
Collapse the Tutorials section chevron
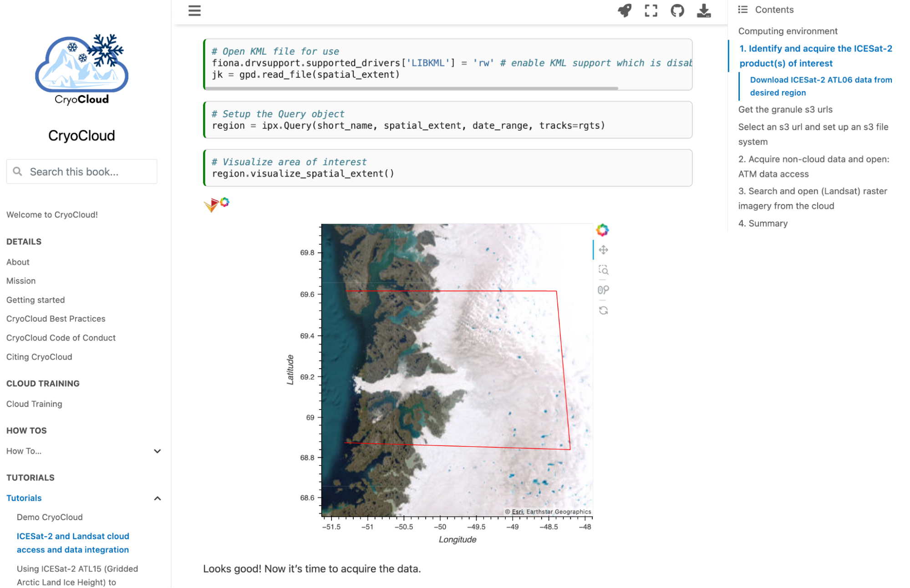point(158,498)
